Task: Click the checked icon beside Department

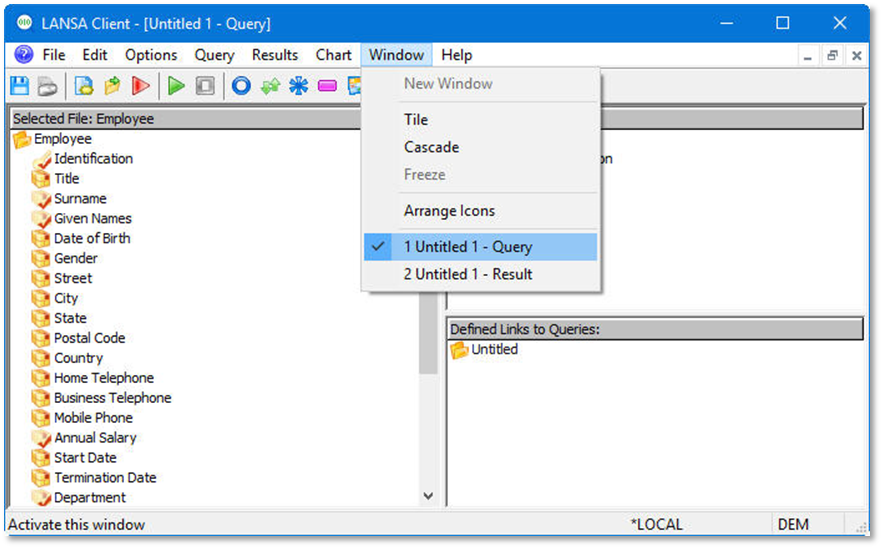Action: click(x=42, y=498)
